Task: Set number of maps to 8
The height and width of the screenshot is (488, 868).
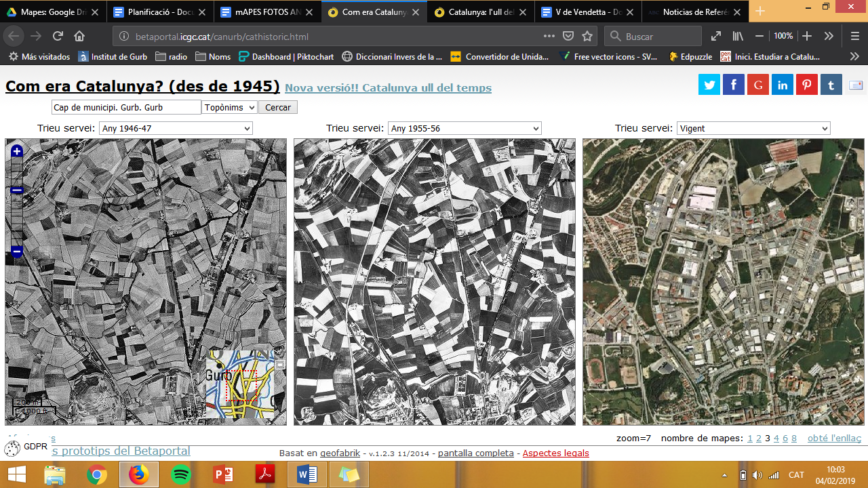Action: click(x=794, y=439)
